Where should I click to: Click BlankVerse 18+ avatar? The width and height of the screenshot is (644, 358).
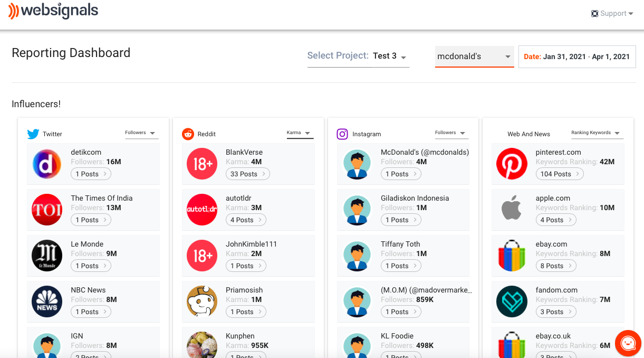[202, 164]
